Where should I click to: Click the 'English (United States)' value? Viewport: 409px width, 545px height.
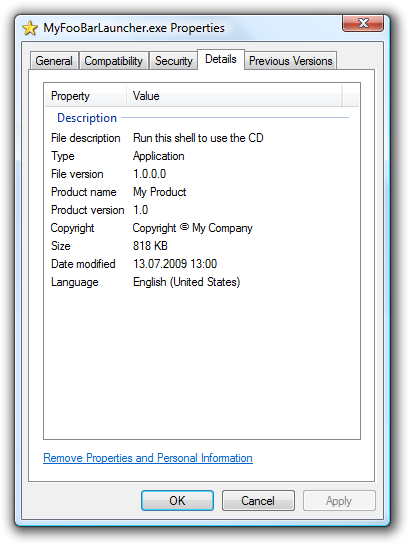[x=187, y=282]
